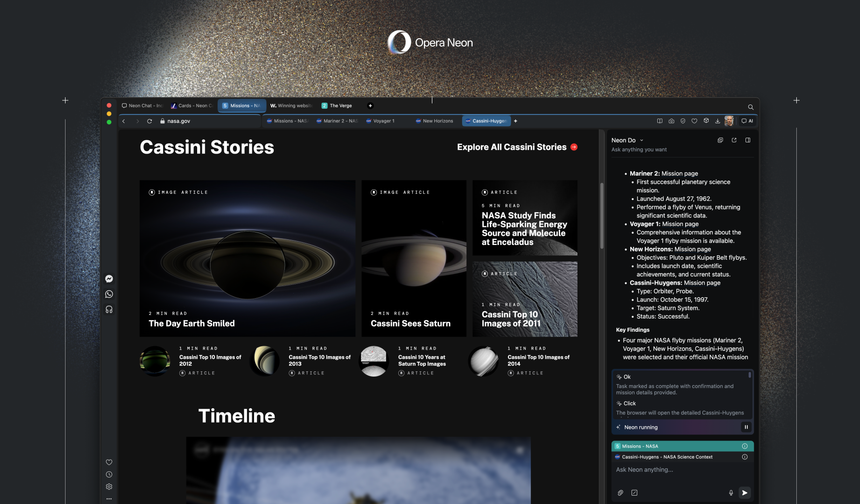The image size is (860, 504).
Task: Reload the nasa.gov page
Action: [x=149, y=121]
